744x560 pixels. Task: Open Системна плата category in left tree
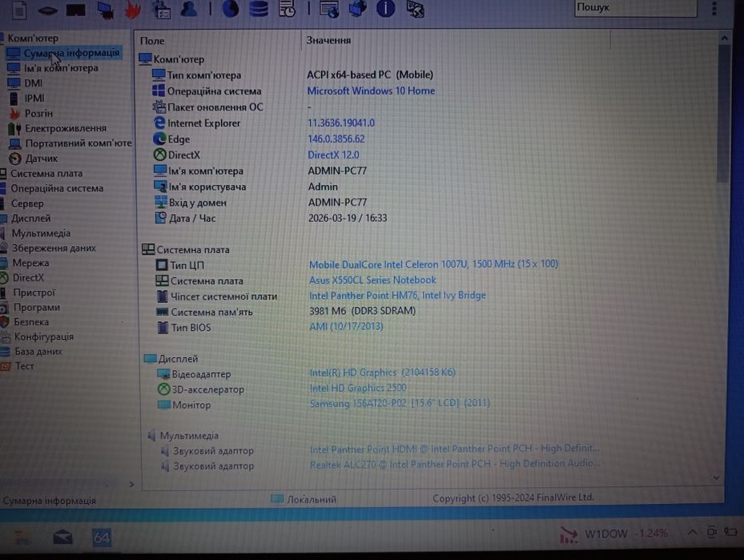pos(46,173)
